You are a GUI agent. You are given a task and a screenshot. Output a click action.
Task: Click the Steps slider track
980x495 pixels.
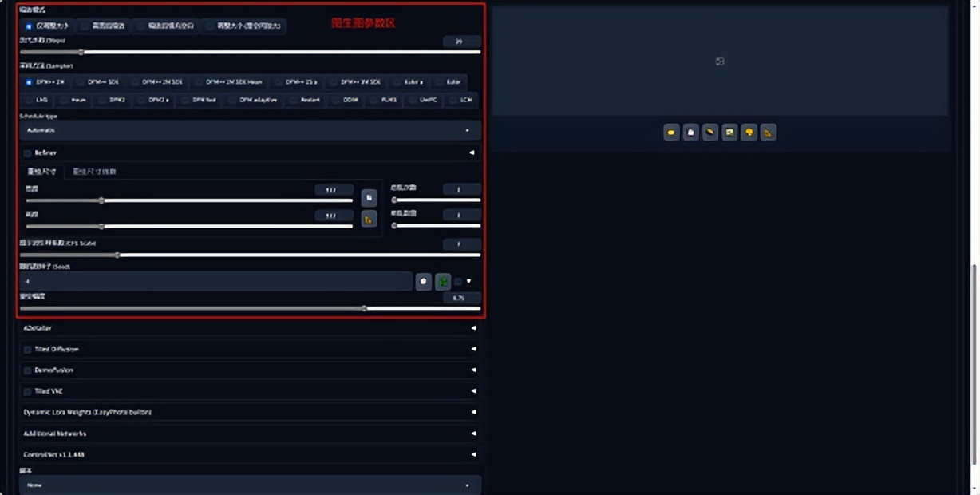(x=250, y=53)
